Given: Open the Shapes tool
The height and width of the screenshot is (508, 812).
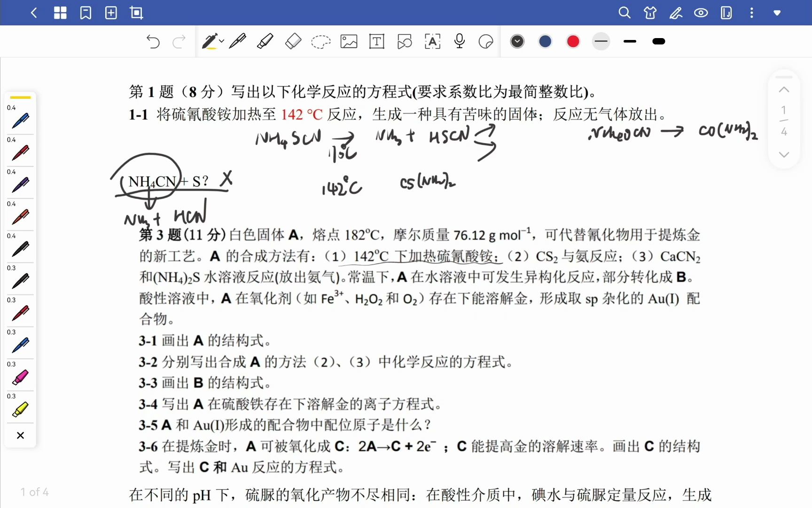Looking at the screenshot, I should [x=405, y=41].
